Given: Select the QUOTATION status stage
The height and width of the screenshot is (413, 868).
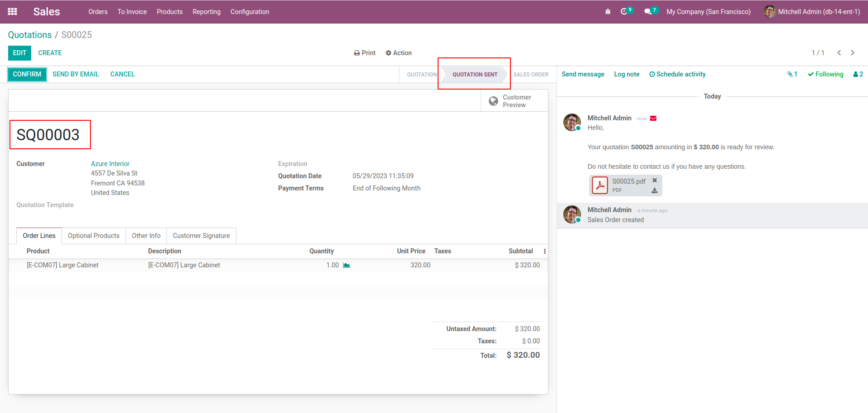Looking at the screenshot, I should (x=421, y=75).
